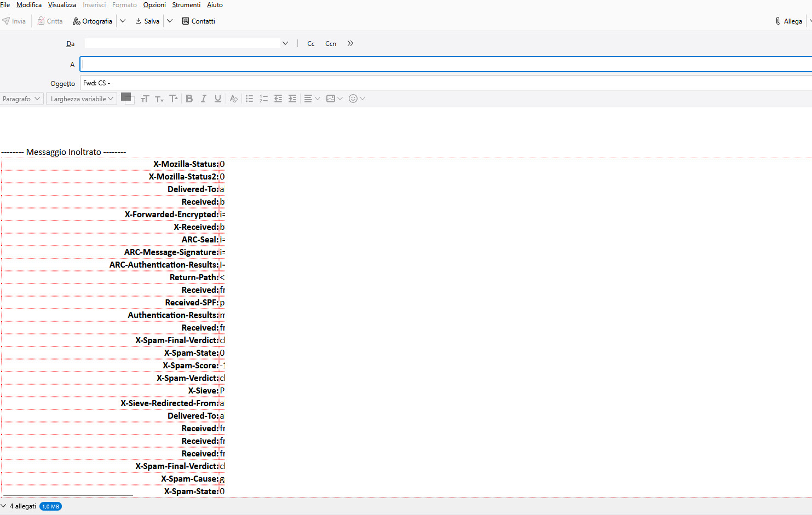The image size is (812, 515).
Task: Open the Strumenti menu
Action: [186, 5]
